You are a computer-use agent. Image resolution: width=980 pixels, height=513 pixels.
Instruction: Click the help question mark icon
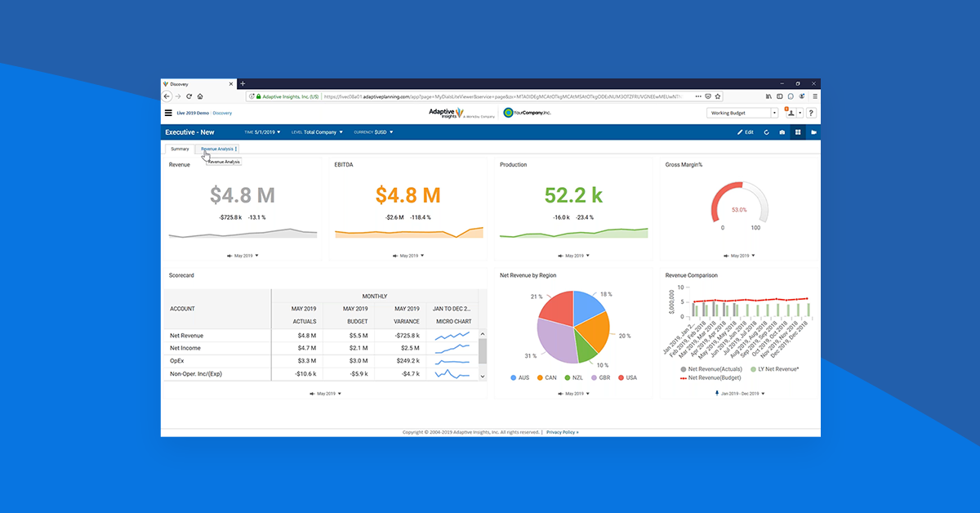click(811, 114)
